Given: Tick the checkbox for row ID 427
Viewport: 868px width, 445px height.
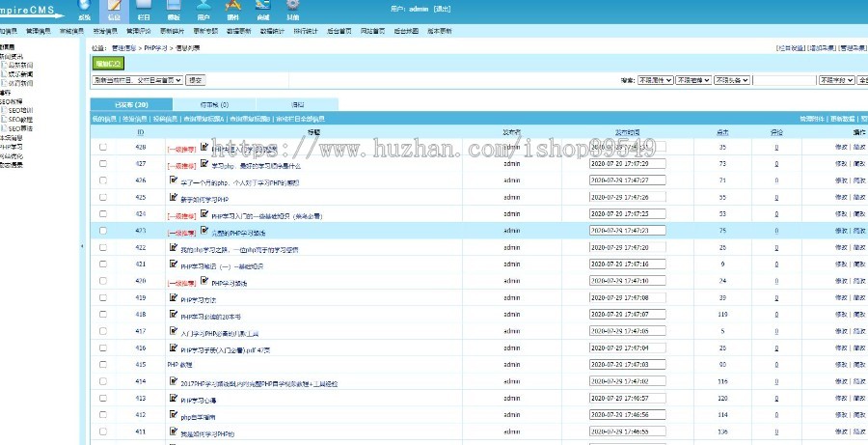Looking at the screenshot, I should click(x=103, y=163).
